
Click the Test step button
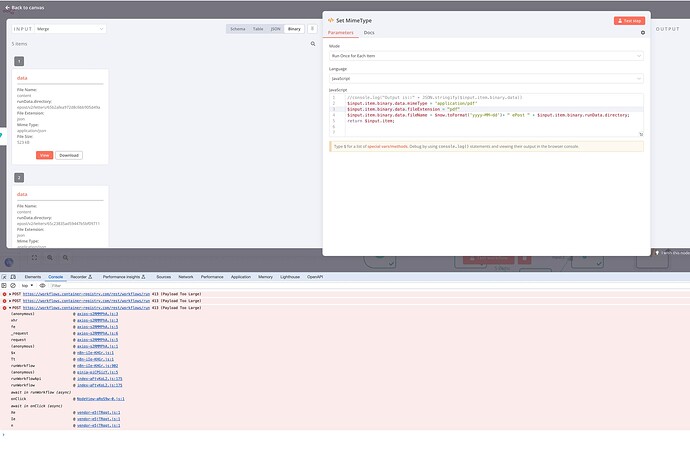pos(629,20)
